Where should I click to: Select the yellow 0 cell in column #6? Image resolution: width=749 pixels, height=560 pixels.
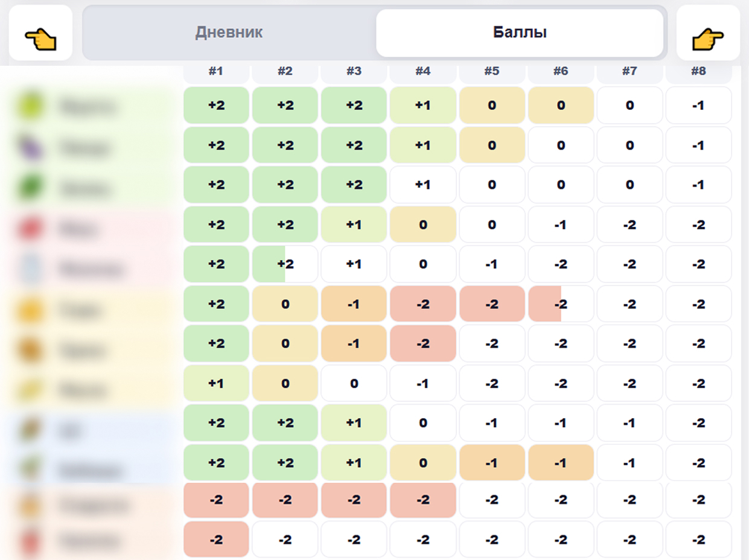[561, 106]
